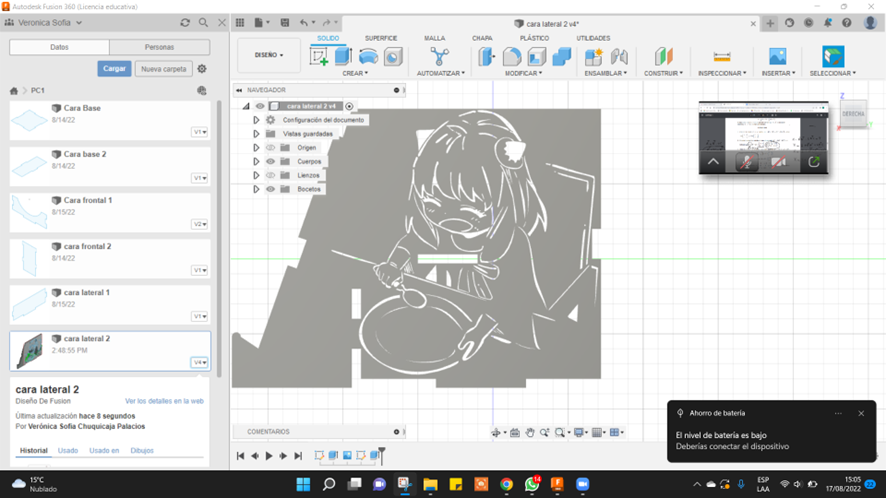Click the Automatizar tool icon

pyautogui.click(x=439, y=57)
